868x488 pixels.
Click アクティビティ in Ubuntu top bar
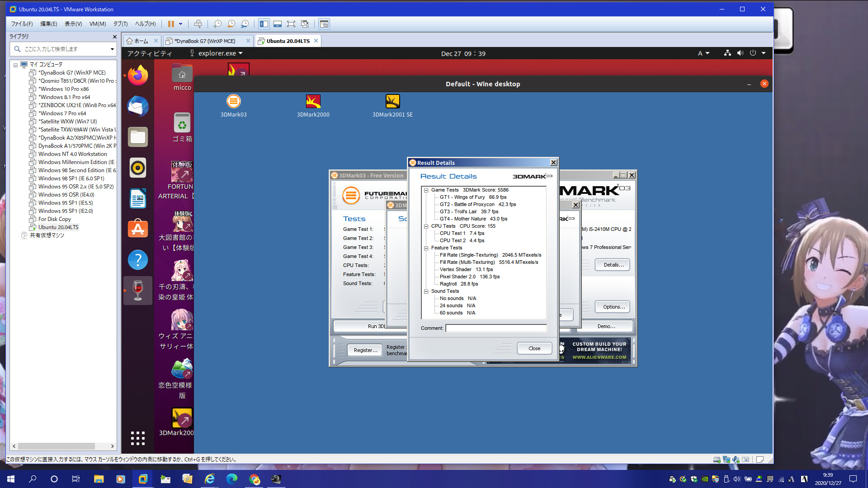tap(149, 53)
